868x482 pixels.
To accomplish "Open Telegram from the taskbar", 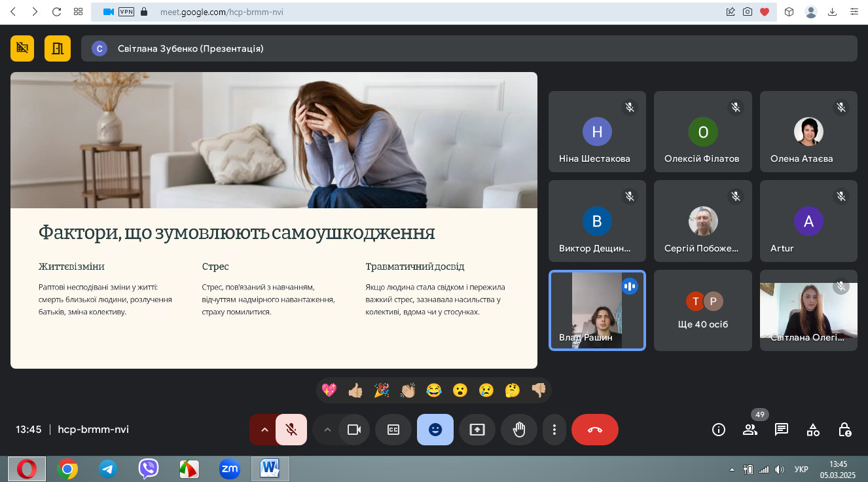I will [108, 469].
